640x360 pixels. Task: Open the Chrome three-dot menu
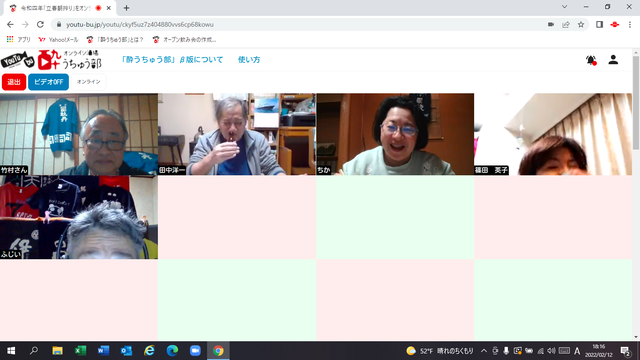pyautogui.click(x=630, y=24)
